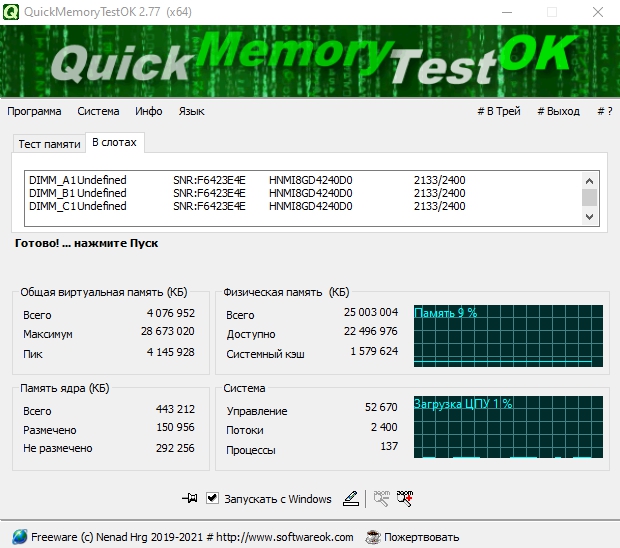Select the В слотах tab
Image resolution: width=620 pixels, height=548 pixels.
[115, 142]
